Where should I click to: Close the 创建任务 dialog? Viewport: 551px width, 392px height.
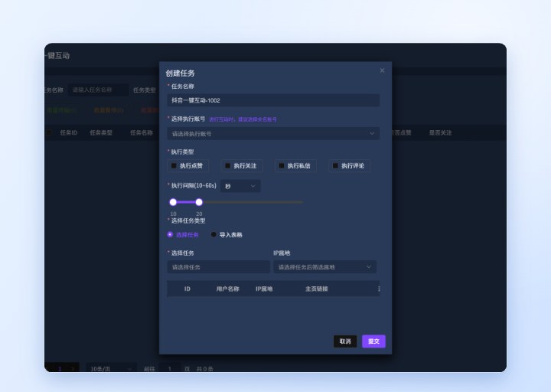coord(382,70)
